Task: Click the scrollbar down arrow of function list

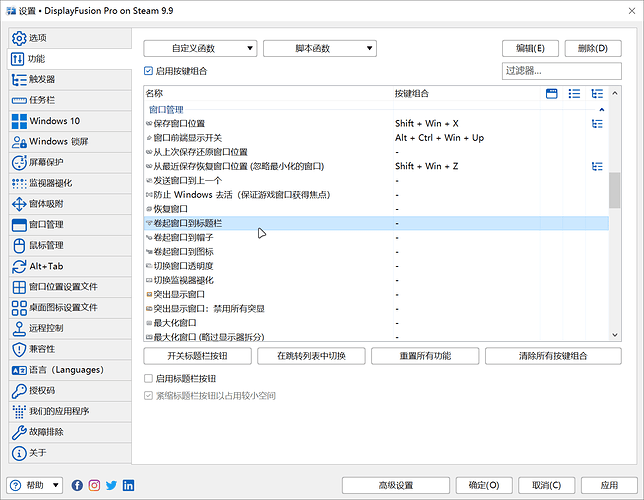Action: (615, 335)
